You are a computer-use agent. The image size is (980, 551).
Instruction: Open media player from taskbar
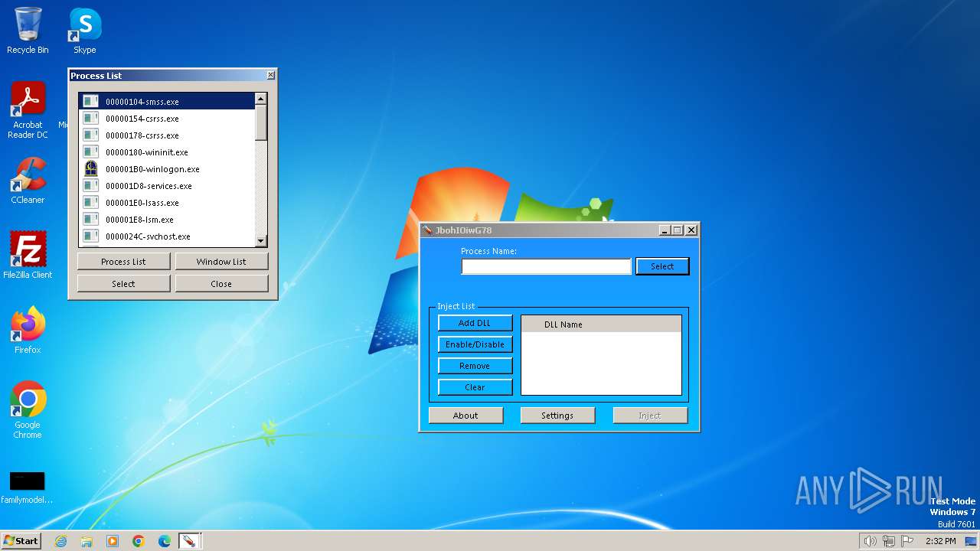[113, 541]
